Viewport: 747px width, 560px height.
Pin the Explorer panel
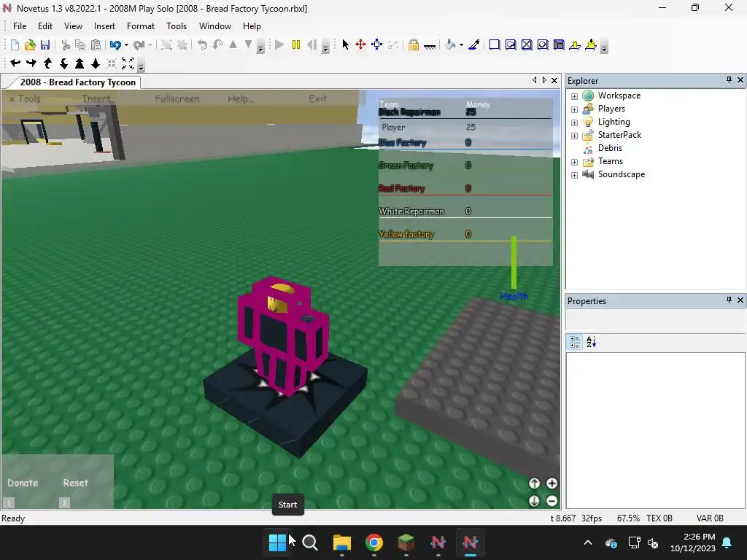[x=729, y=80]
